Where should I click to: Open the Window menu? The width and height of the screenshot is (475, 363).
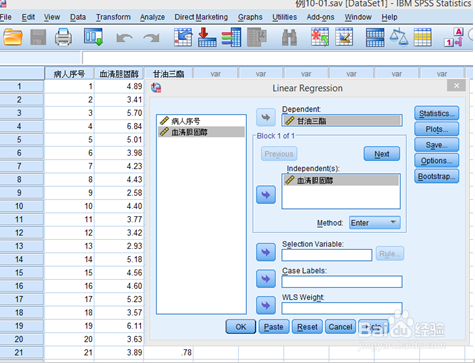click(x=358, y=17)
